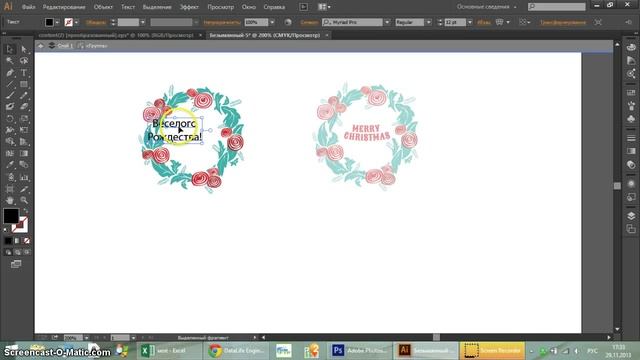Viewport: 640px width, 360px height.
Task: Open zoom level dropdown in status bar
Action: (x=86, y=338)
